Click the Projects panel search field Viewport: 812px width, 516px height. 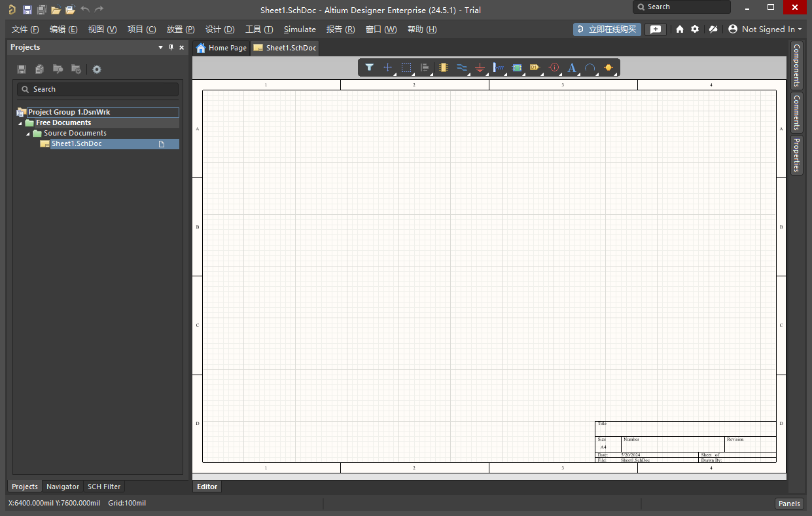point(97,89)
